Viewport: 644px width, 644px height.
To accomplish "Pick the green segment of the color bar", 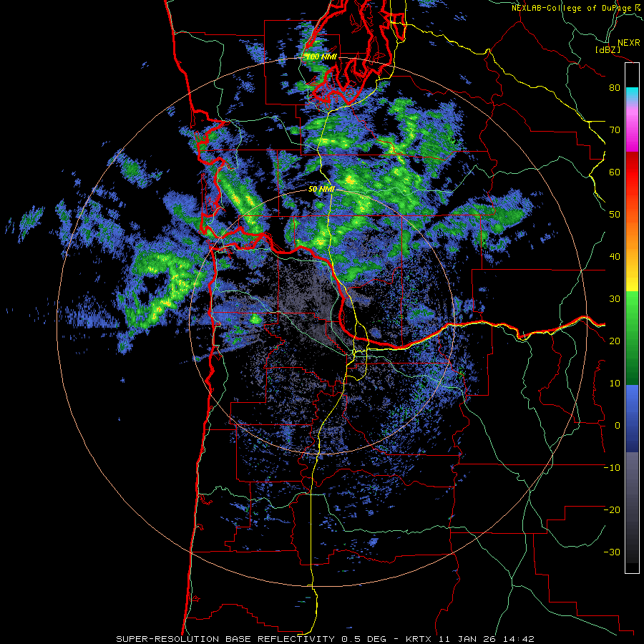I will 632,338.
